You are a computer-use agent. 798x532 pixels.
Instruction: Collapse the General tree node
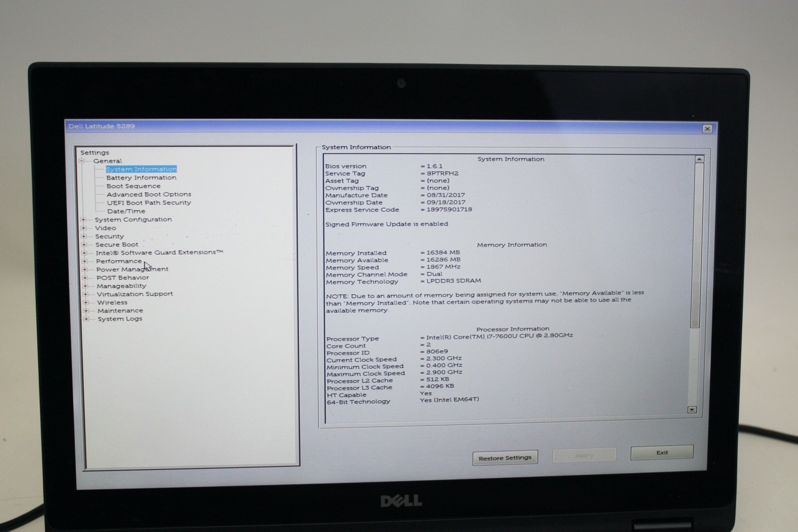pyautogui.click(x=82, y=161)
